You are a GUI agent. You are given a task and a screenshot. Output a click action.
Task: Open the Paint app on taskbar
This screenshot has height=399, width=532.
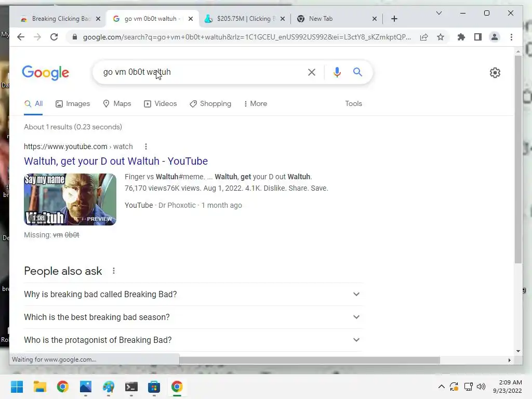click(x=109, y=387)
